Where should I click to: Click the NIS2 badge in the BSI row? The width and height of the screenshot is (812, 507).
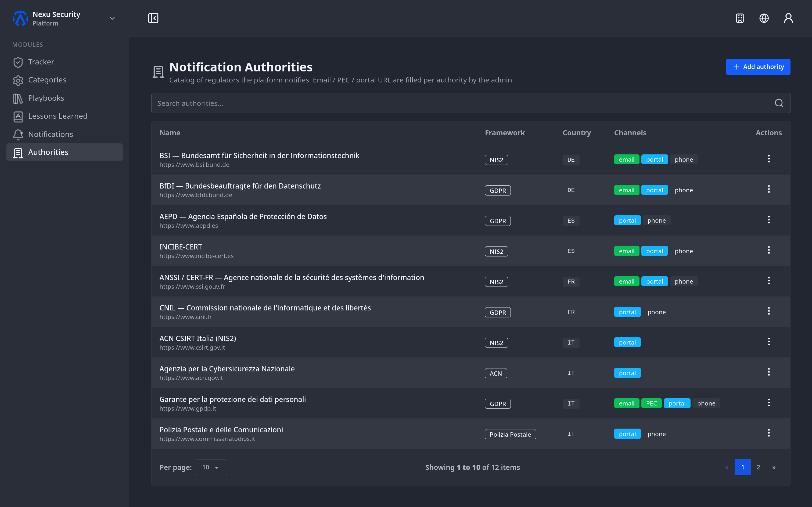[x=496, y=160]
